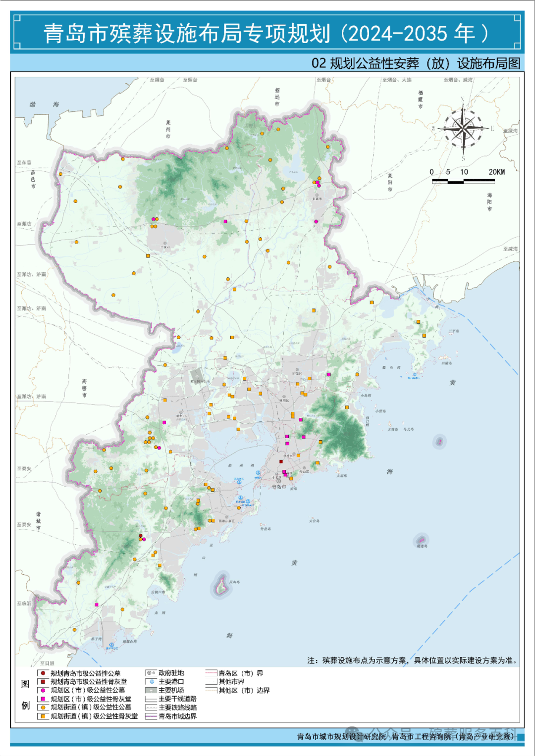
Task: Click the main title 青岛市殡葬设施布局专项规划
Action: (187, 34)
